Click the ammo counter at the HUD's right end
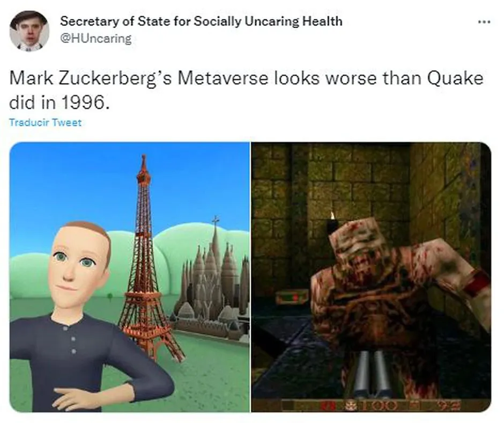504x423 pixels. tap(449, 406)
